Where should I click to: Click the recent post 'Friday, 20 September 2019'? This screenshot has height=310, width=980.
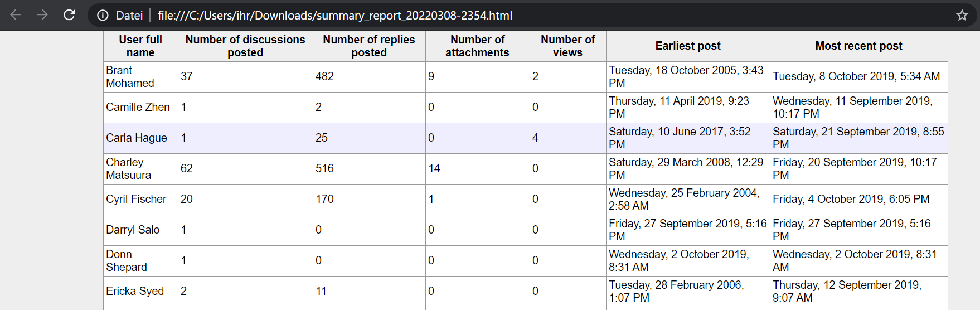[x=855, y=169]
